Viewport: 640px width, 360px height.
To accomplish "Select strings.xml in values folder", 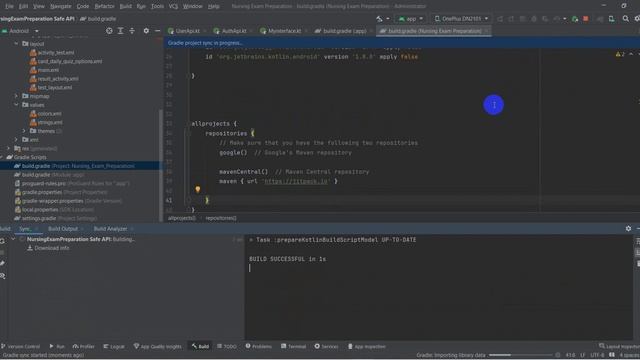I will coord(50,122).
